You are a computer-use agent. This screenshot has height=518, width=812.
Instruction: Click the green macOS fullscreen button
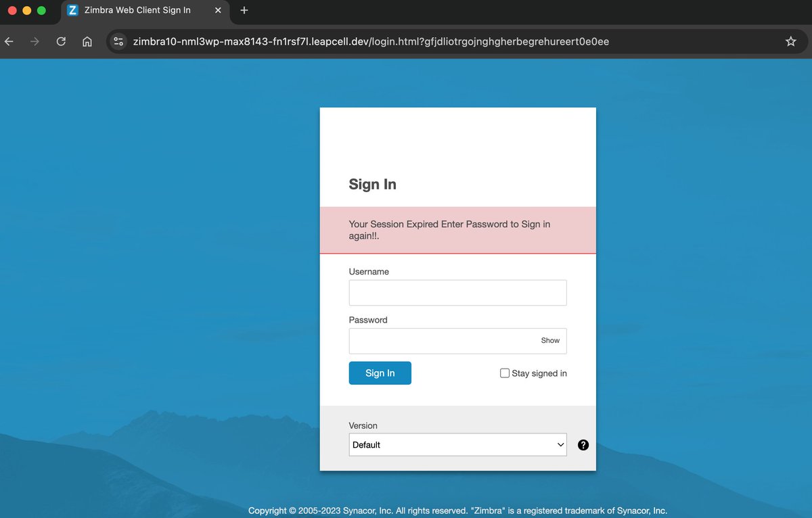[42, 10]
